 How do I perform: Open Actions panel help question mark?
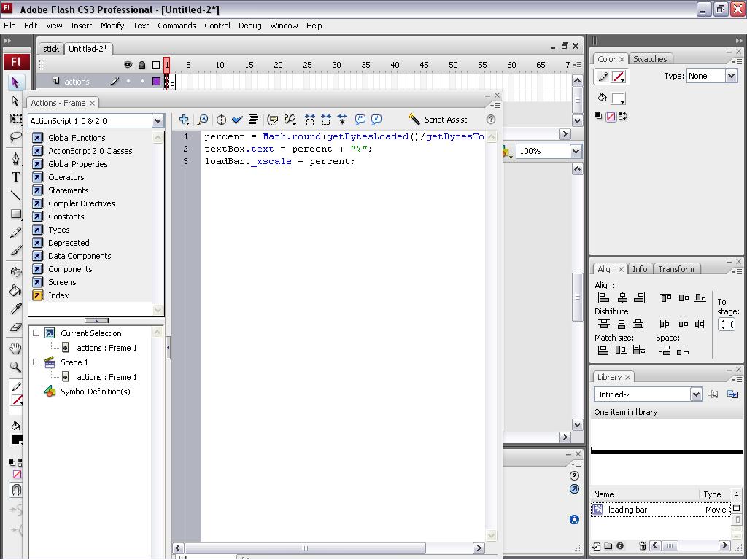(491, 120)
